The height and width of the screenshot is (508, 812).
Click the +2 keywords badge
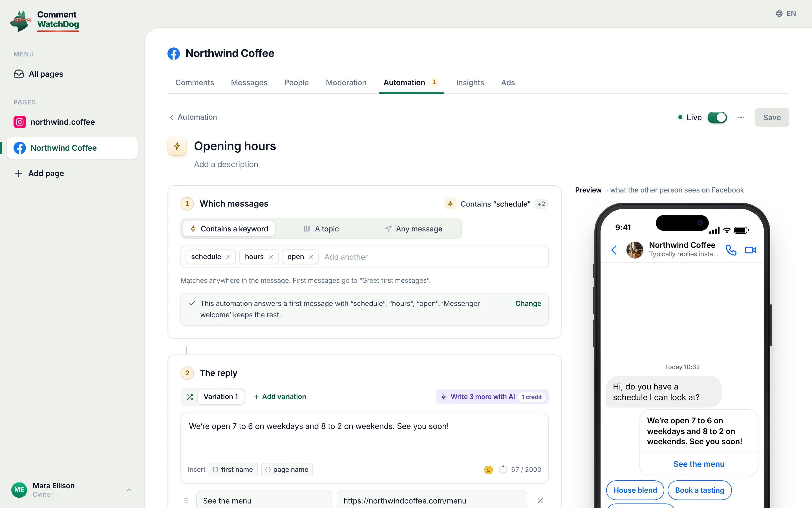click(541, 204)
